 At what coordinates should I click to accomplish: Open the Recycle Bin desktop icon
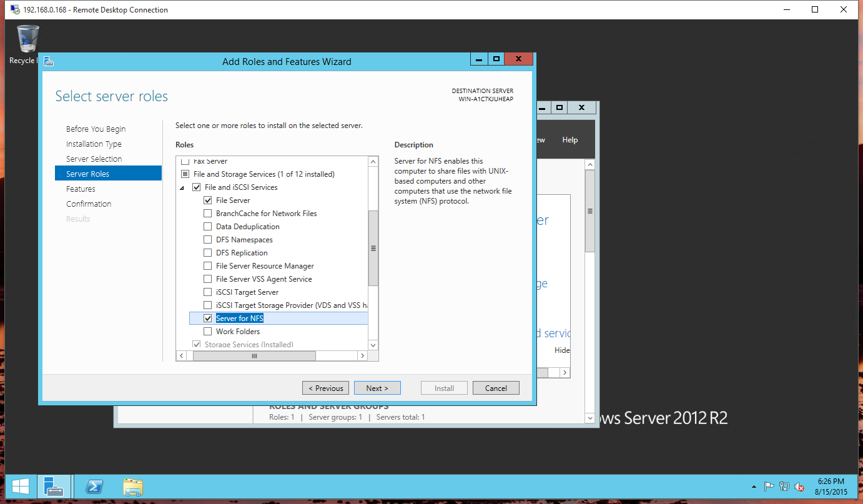27,42
